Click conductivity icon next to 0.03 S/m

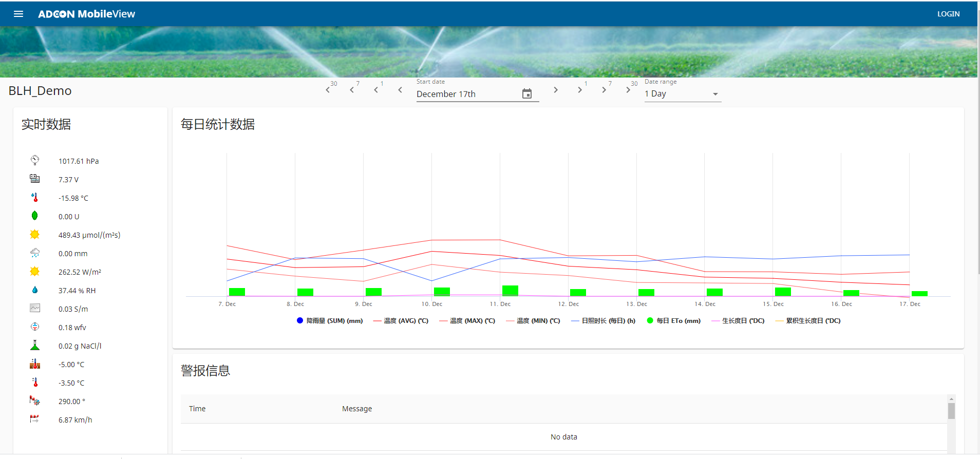35,308
